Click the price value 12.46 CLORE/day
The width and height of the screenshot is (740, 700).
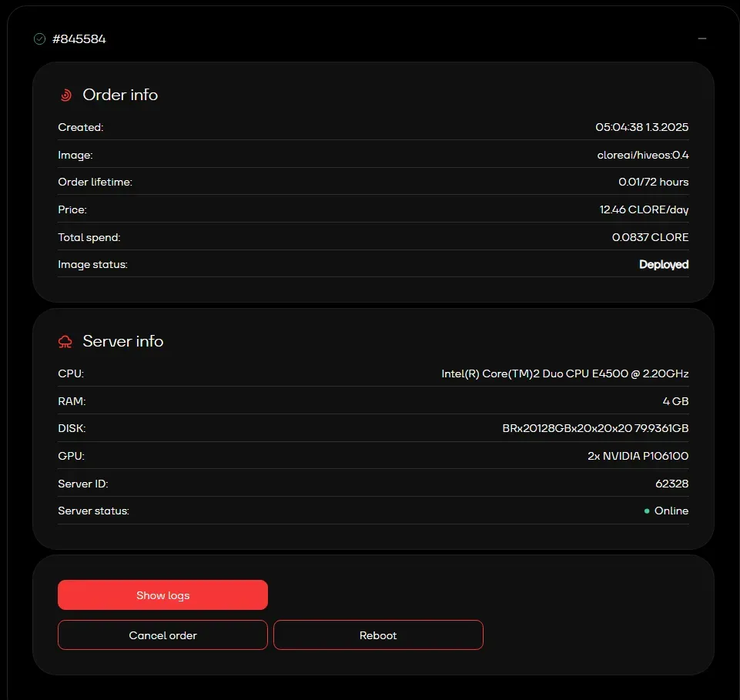(645, 209)
